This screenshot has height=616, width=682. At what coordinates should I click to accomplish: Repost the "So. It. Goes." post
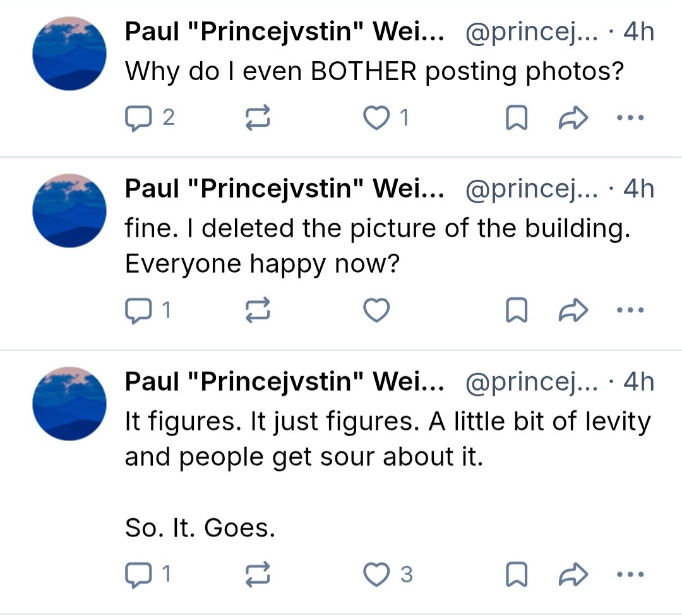click(x=258, y=574)
